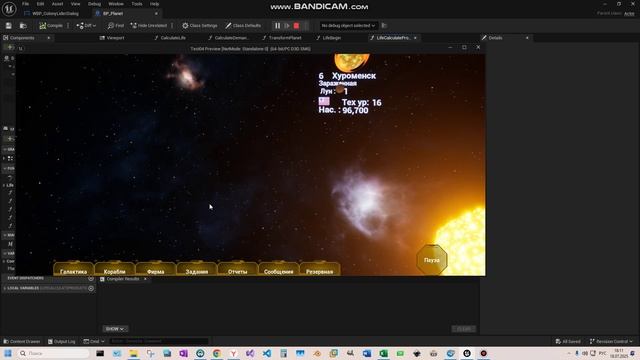
Task: Click the Хуроменск planet name label
Action: (354, 76)
